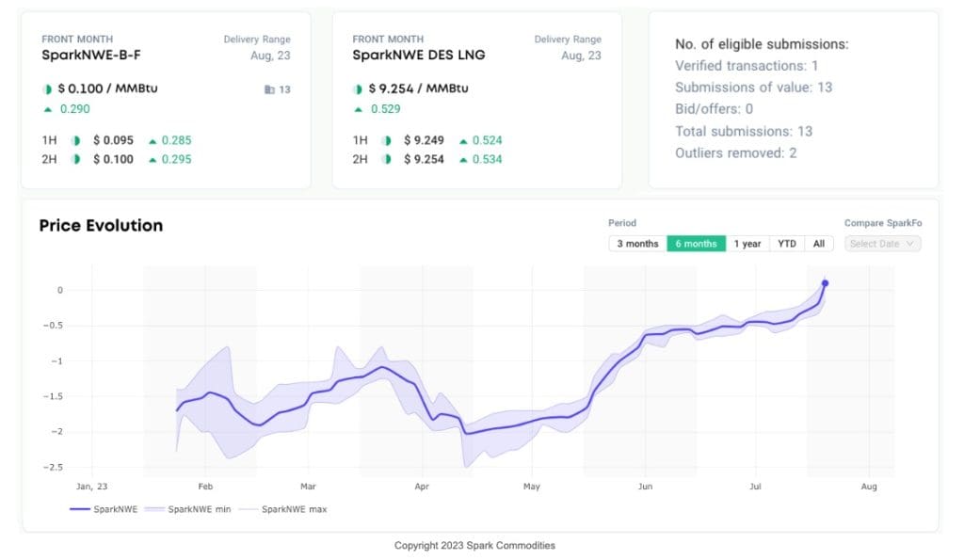
Task: Click 2H half-circle icon in SparkNWE-B-F card
Action: 75,159
